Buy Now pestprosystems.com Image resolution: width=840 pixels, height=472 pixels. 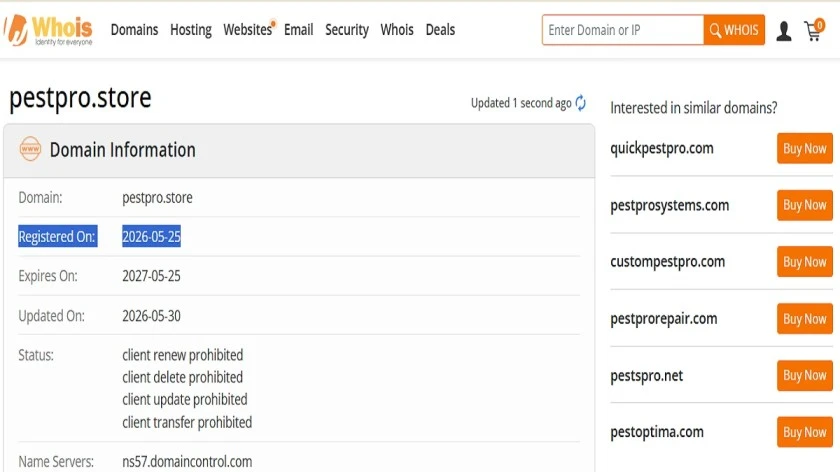(805, 205)
